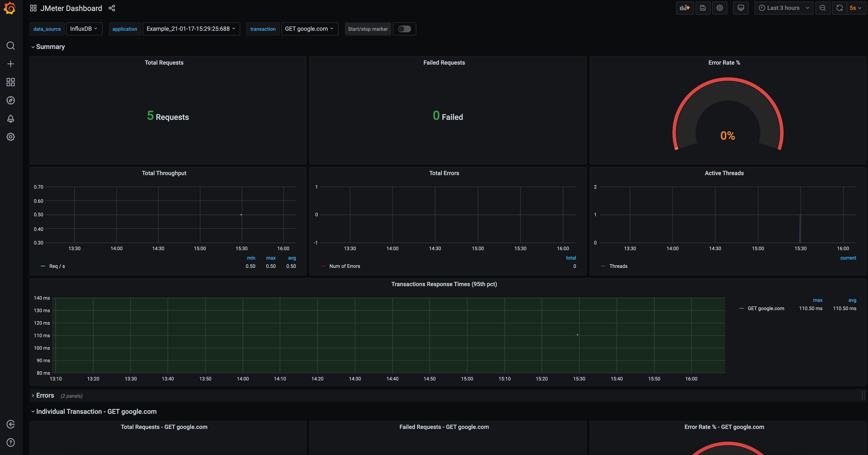Click the Save dashboard disk icon
This screenshot has width=868, height=455.
coord(703,8)
